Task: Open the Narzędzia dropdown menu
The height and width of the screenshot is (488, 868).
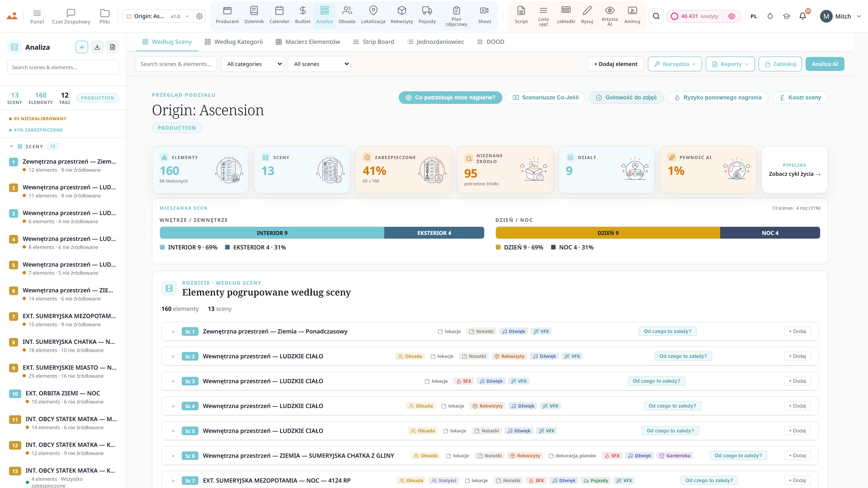Action: coord(675,64)
